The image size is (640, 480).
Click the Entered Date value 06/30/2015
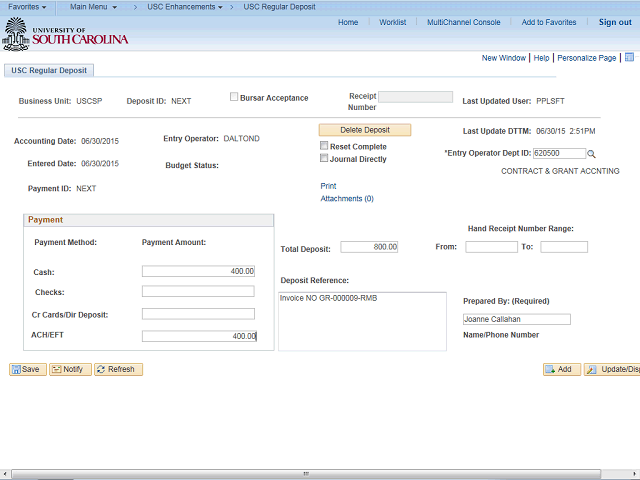click(x=100, y=164)
